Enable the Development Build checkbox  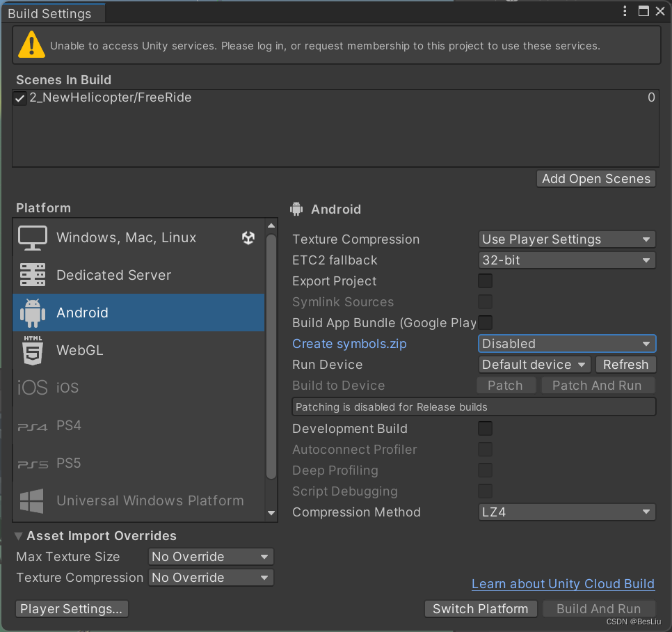click(x=485, y=428)
